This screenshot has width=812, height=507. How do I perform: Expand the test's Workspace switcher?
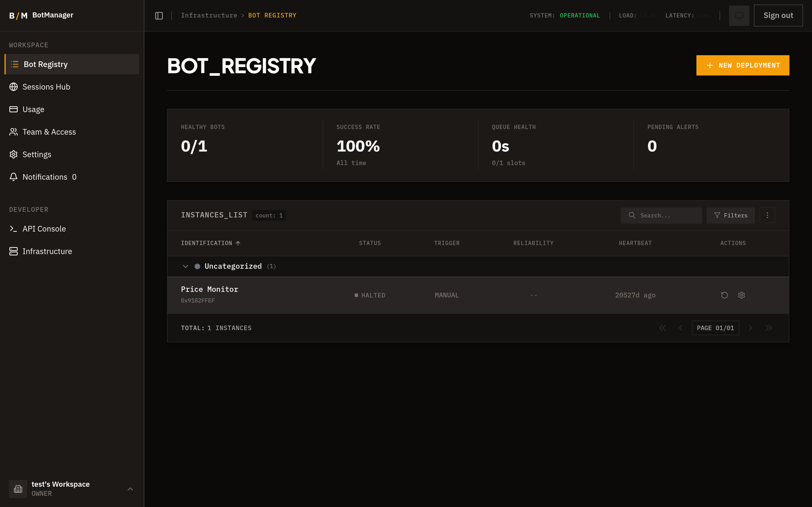click(130, 489)
